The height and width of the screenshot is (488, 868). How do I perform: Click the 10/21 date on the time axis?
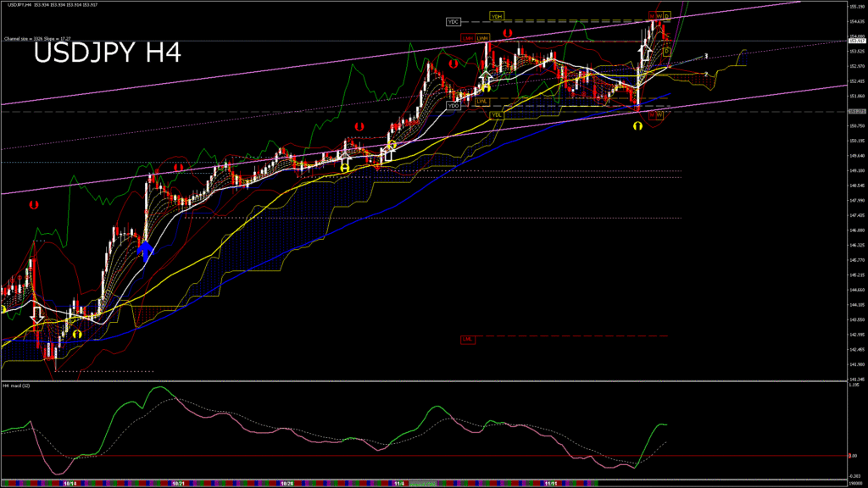(178, 484)
